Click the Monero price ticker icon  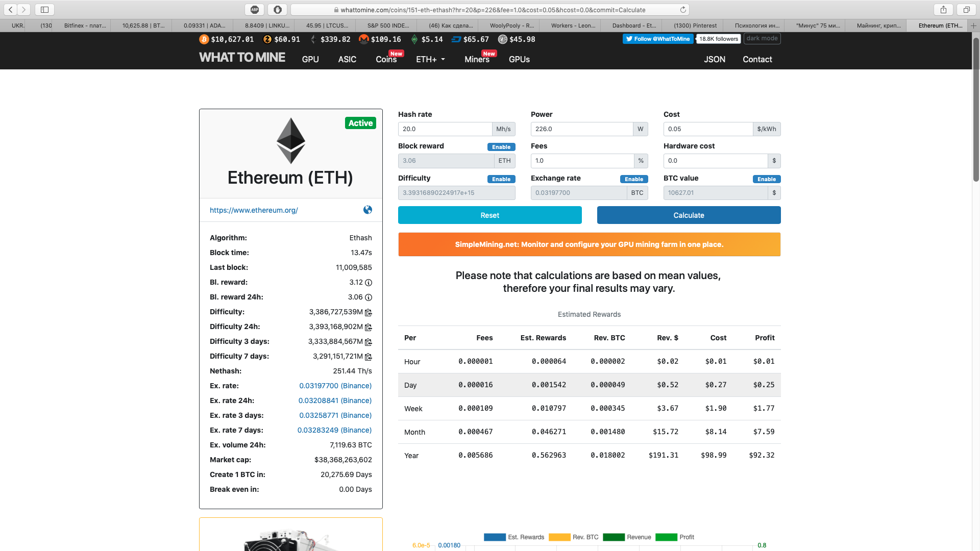tap(364, 39)
